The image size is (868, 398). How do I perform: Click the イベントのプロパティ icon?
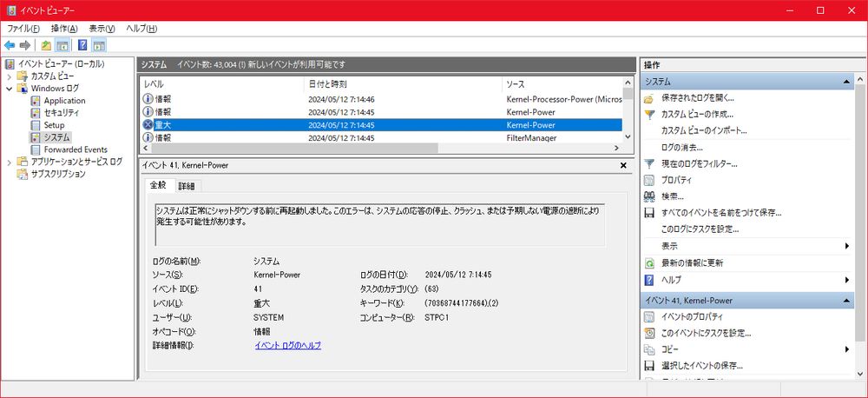pyautogui.click(x=650, y=317)
